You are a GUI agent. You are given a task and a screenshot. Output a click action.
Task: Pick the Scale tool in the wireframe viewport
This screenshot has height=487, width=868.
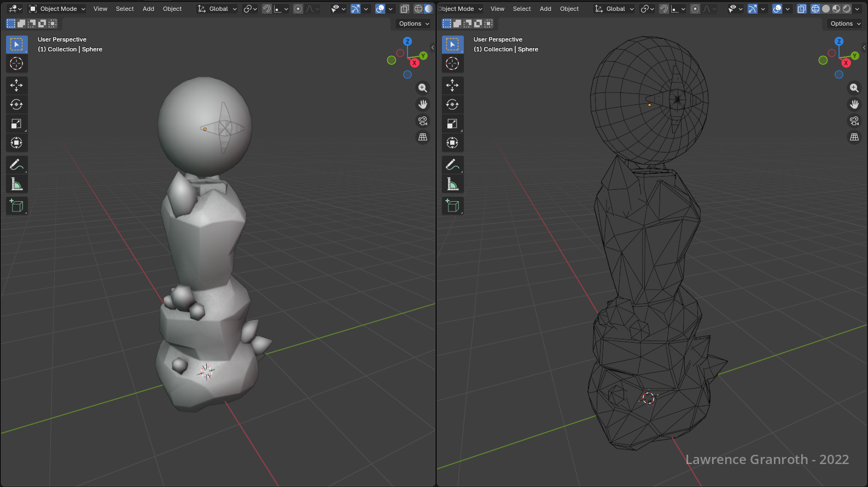click(452, 124)
